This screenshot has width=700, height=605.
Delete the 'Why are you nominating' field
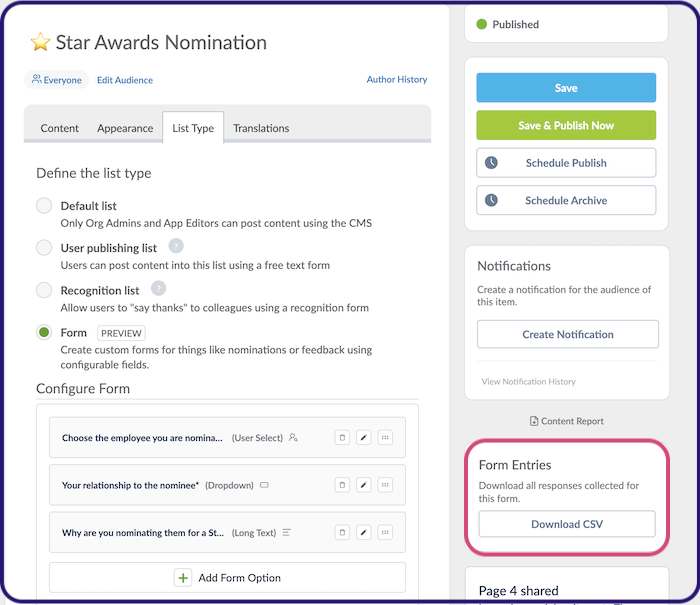[x=342, y=532]
